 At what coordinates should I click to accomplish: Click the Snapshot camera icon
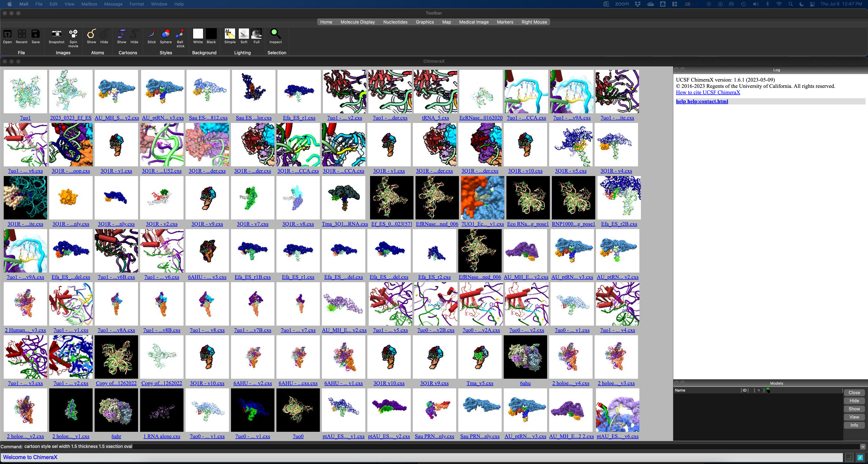pos(56,34)
